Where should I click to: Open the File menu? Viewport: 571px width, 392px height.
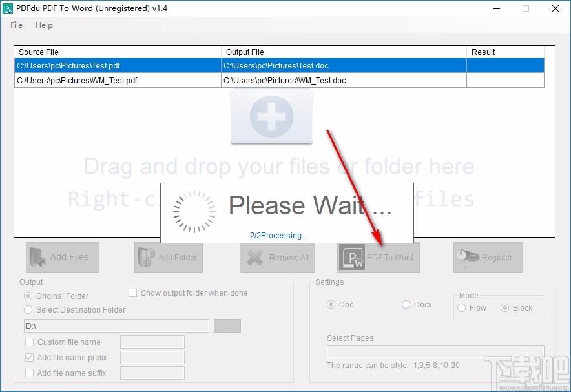point(16,25)
